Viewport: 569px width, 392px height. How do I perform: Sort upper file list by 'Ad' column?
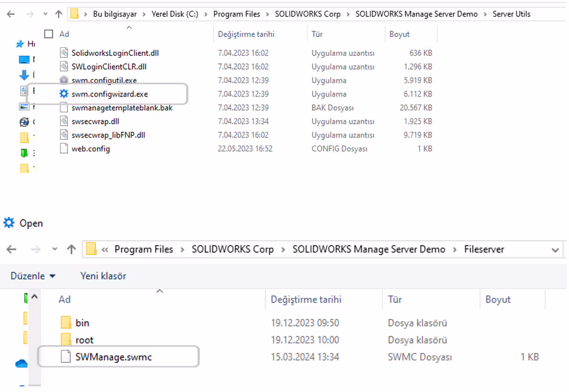click(x=64, y=34)
